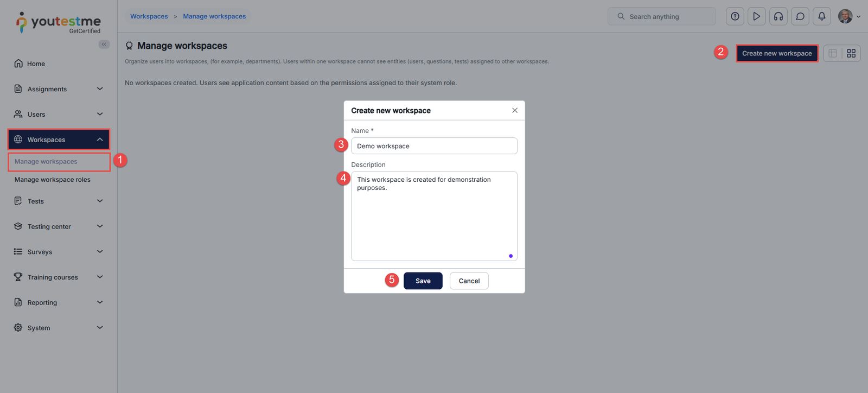Click the Search anything box
The width and height of the screenshot is (868, 393).
662,16
